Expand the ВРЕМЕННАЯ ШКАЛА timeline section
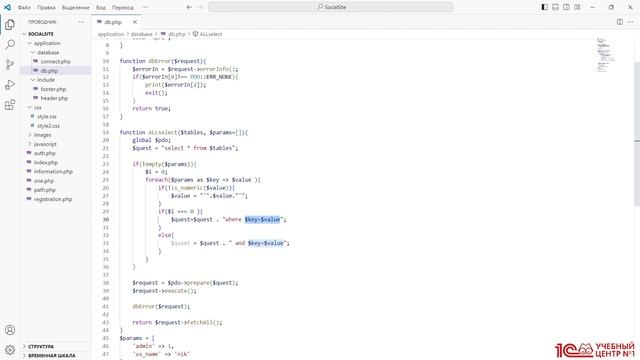Image resolution: width=640 pixels, height=360 pixels. click(x=56, y=356)
